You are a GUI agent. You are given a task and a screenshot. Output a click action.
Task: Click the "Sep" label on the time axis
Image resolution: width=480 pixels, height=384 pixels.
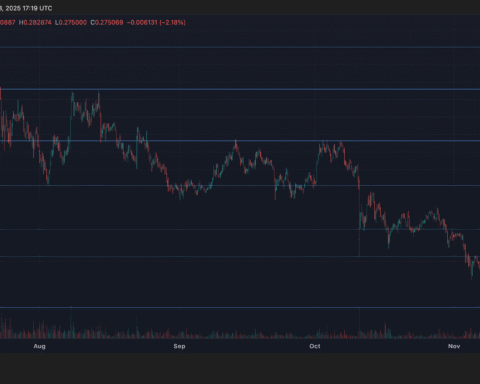(179, 346)
